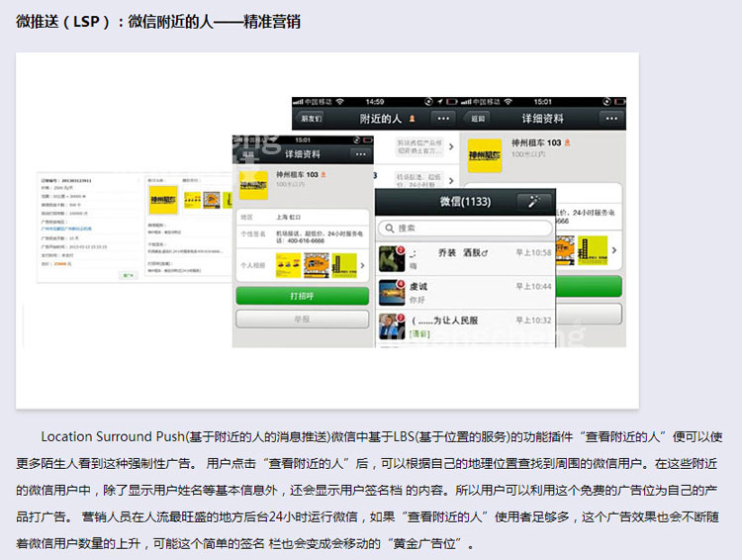Image resolution: width=742 pixels, height=560 pixels.
Task: Click the first yellow album thumbnail in left phone
Action: coord(288,265)
